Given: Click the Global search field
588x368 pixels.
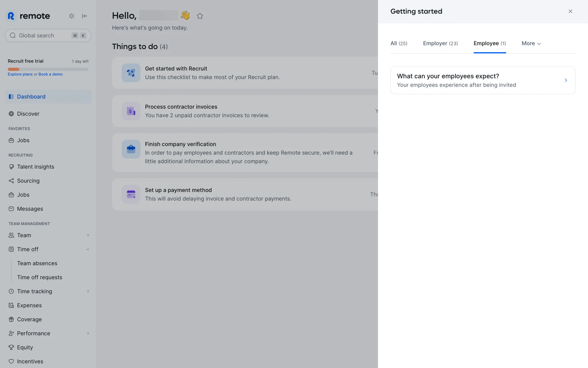Looking at the screenshot, I should 43,36.
